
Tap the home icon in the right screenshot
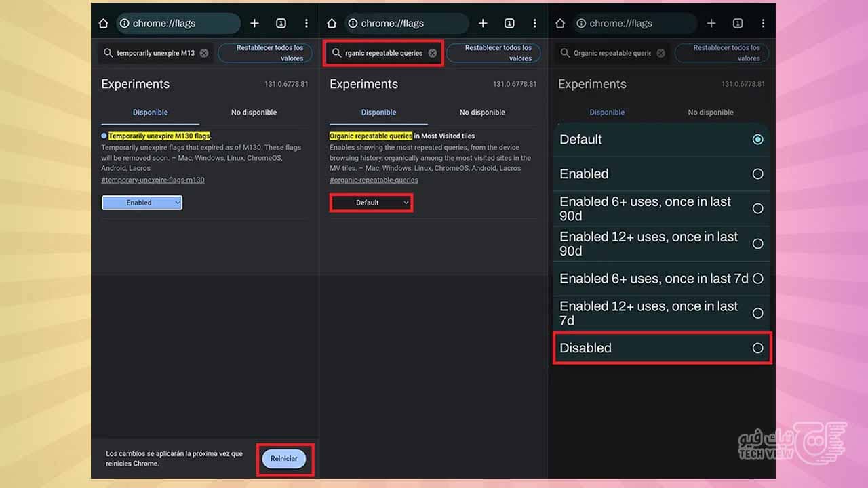coord(560,23)
